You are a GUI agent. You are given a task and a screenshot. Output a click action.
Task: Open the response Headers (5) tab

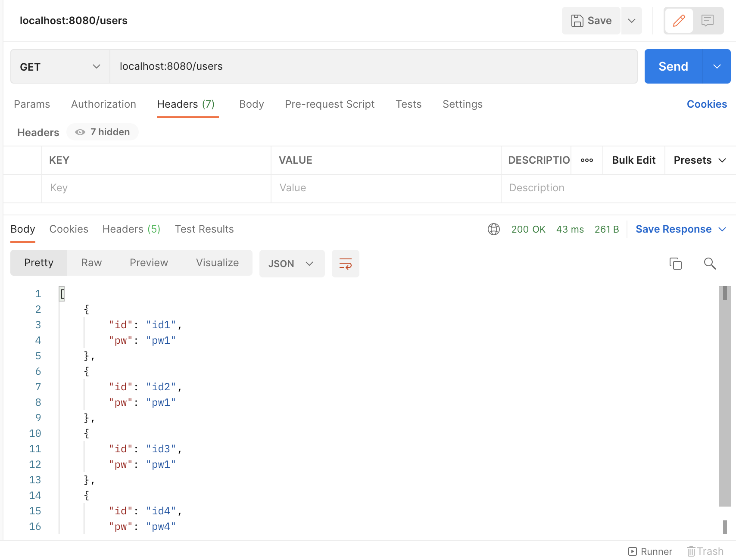[x=131, y=229]
